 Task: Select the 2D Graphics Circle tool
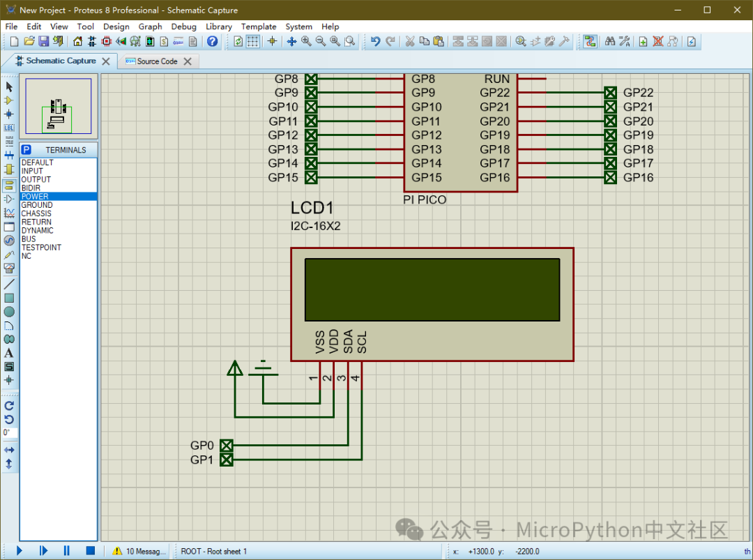(9, 312)
